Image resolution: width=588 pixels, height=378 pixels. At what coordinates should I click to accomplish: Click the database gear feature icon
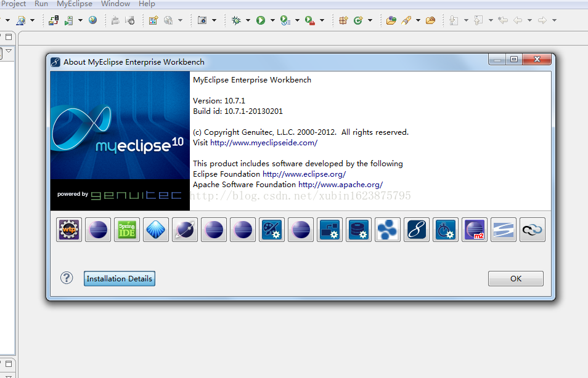(359, 230)
